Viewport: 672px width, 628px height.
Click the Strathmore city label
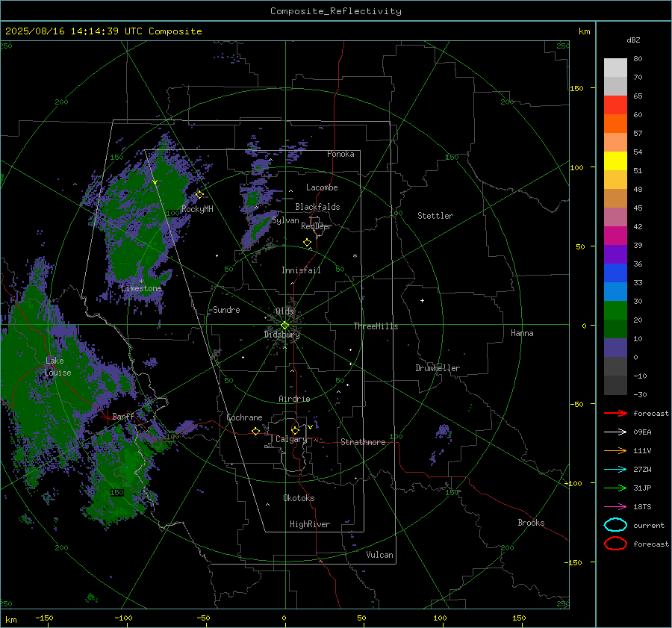363,442
